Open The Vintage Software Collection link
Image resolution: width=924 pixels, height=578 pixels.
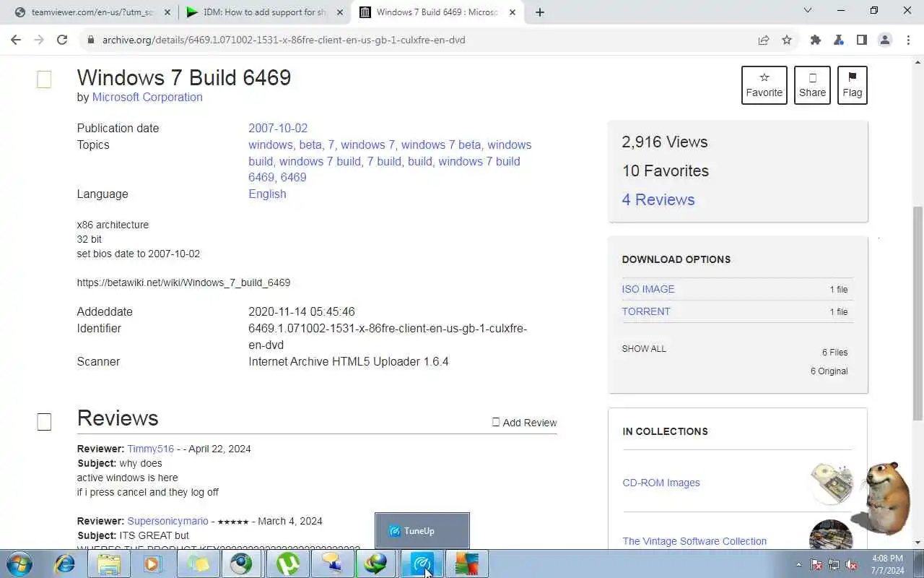(694, 541)
